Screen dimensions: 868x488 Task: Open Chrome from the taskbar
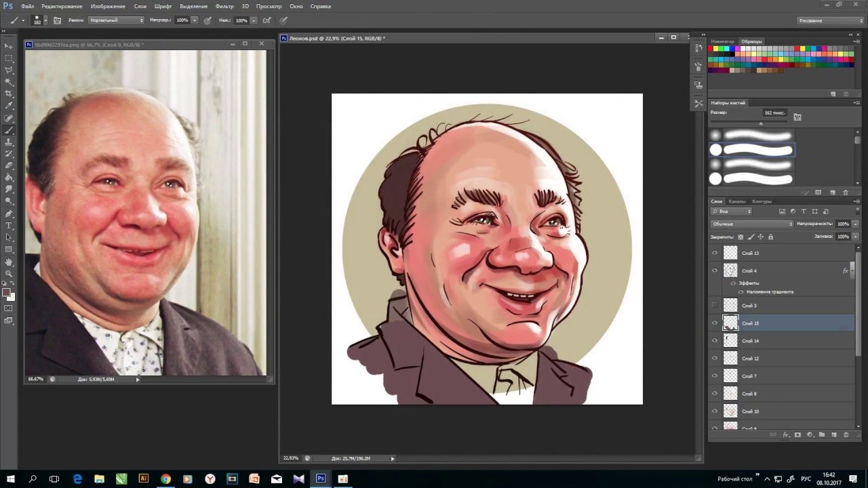pos(165,479)
